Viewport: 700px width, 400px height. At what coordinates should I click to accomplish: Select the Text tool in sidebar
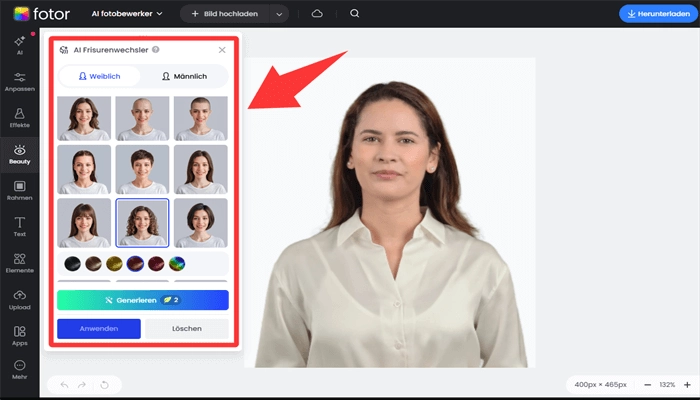coord(20,227)
